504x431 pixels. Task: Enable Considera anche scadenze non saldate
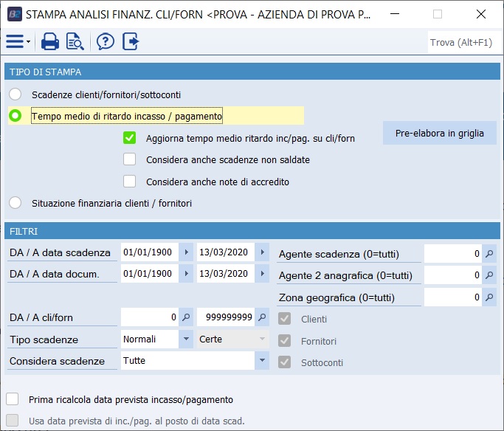tap(130, 159)
